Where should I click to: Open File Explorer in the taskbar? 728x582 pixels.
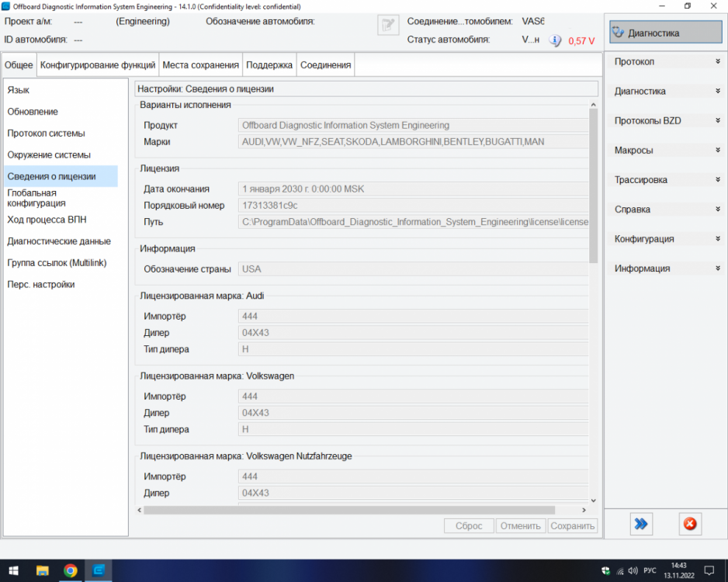point(42,570)
